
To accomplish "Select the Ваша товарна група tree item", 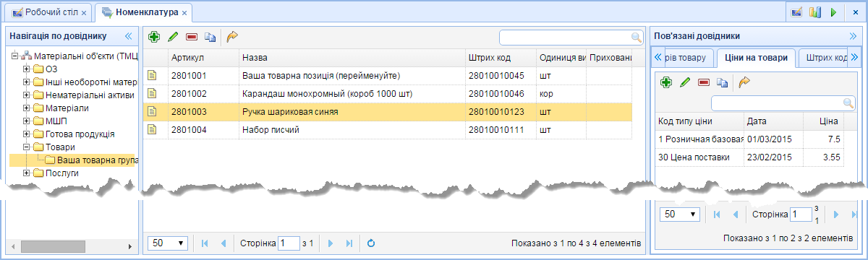I will [98, 160].
